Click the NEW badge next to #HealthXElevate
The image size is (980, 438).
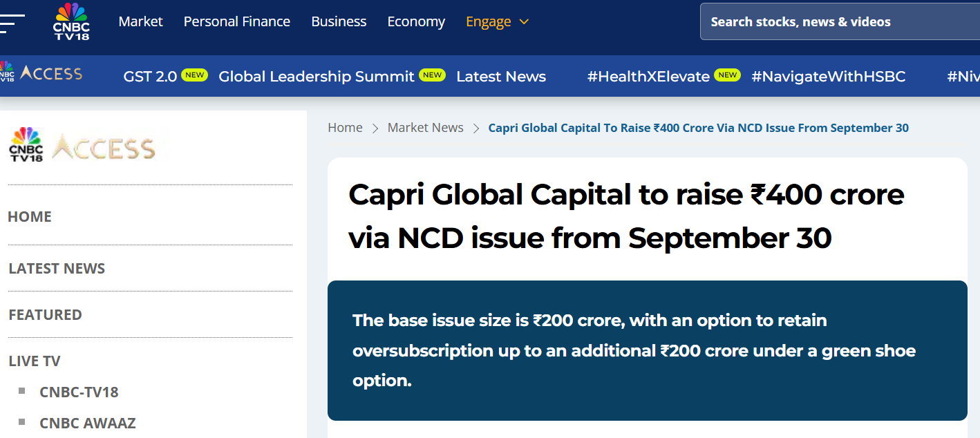click(x=728, y=75)
